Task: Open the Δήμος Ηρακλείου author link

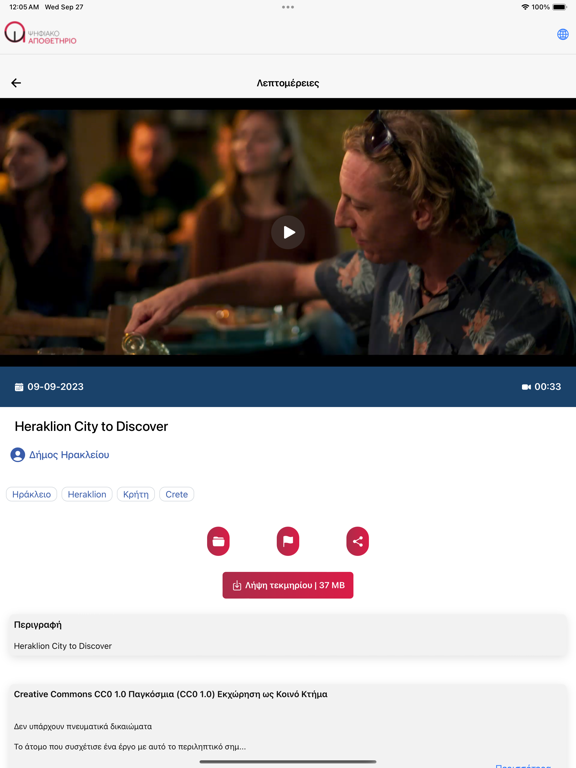Action: click(69, 455)
